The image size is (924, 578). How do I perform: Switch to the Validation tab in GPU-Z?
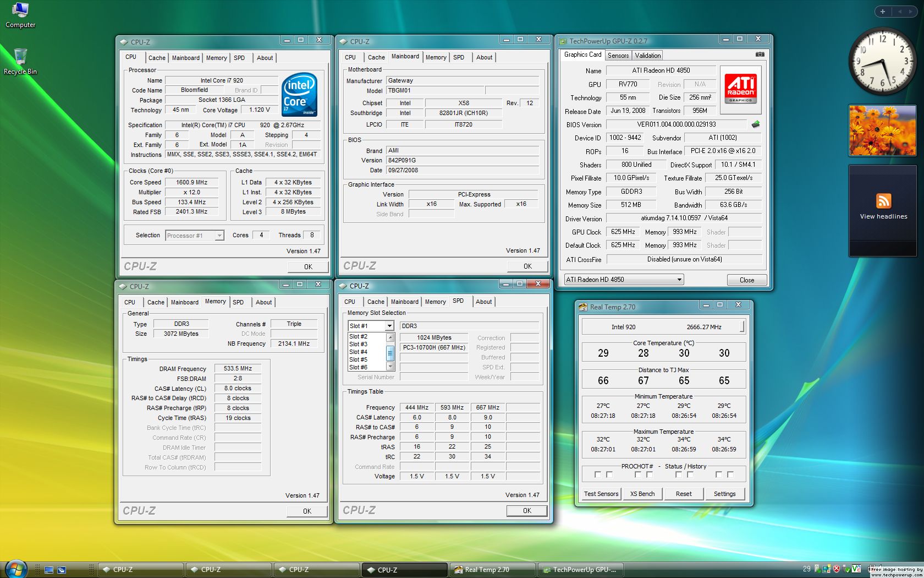[648, 56]
